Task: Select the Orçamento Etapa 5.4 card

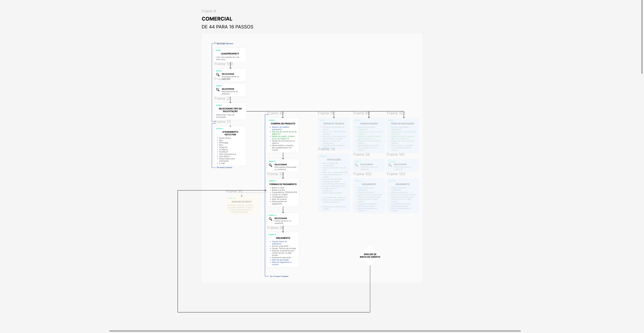Action: (283, 249)
